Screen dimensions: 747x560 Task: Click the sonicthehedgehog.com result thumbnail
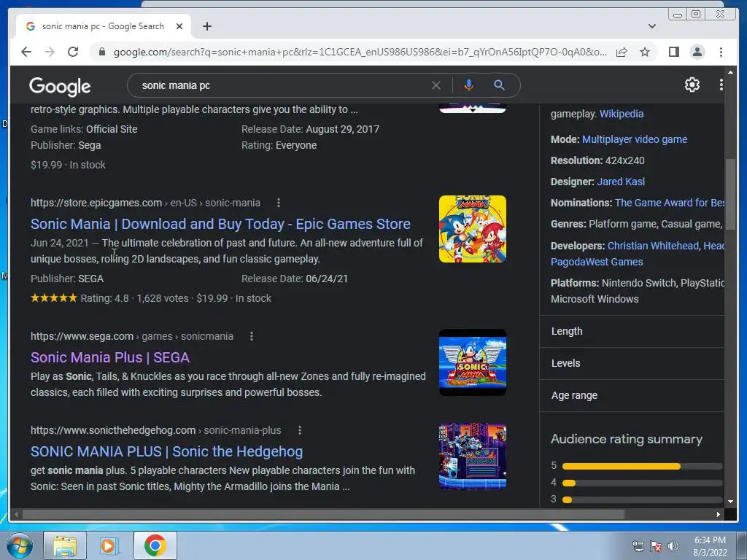473,456
